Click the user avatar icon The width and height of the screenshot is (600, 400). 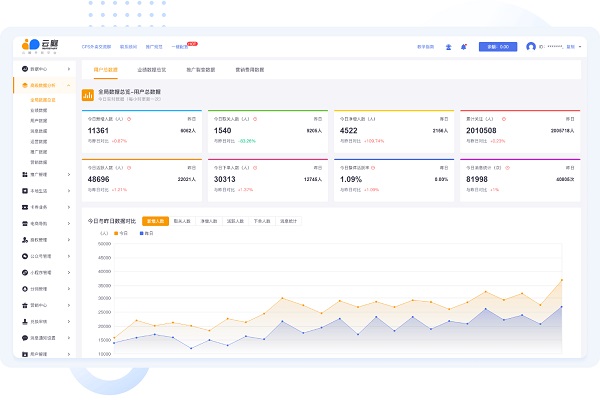coord(530,47)
